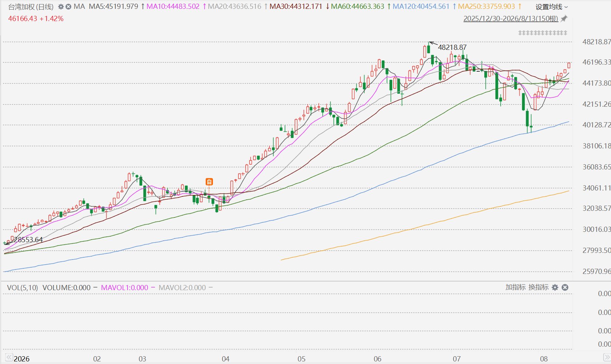The height and width of the screenshot is (364, 611).
Task: Click the 48218.87 high price annotation
Action: (452, 47)
